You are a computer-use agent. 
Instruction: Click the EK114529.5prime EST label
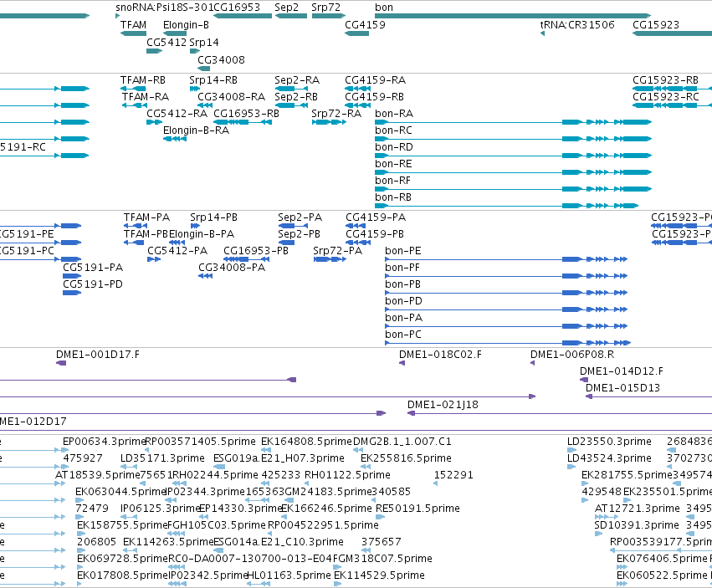(379, 575)
